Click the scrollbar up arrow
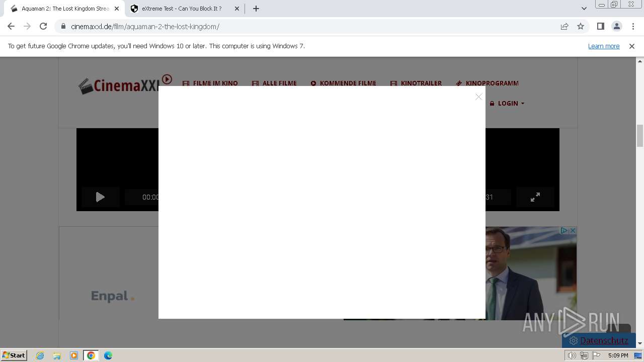Screen dimensions: 644x362 640,61
